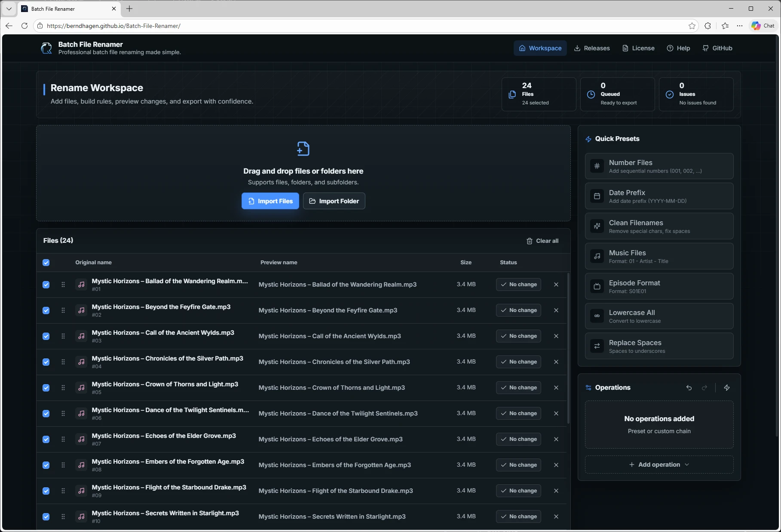Click the Music Files note icon
The height and width of the screenshot is (532, 781).
[x=597, y=256]
